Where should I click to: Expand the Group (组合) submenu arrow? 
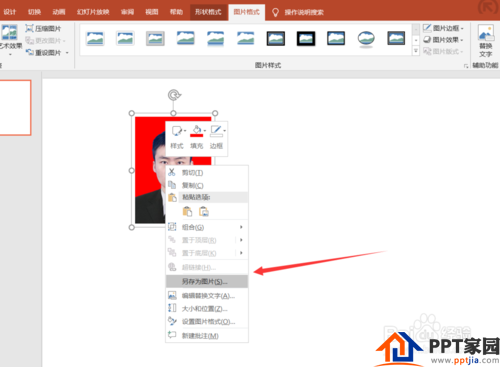241,227
